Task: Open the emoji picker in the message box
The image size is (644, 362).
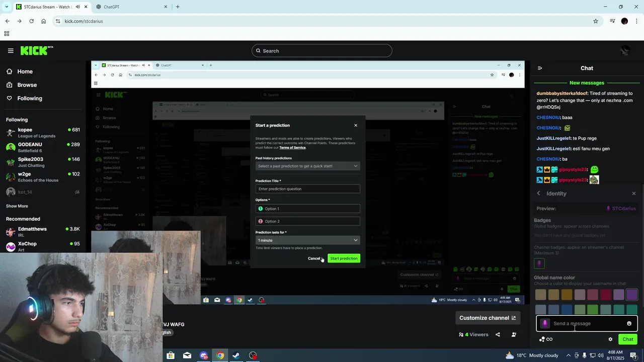Action: click(629, 323)
